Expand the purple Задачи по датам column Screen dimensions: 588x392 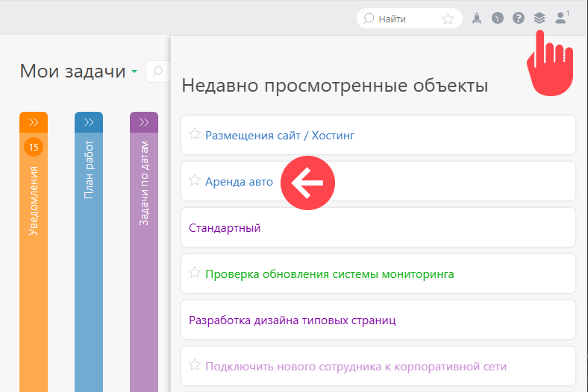(144, 122)
